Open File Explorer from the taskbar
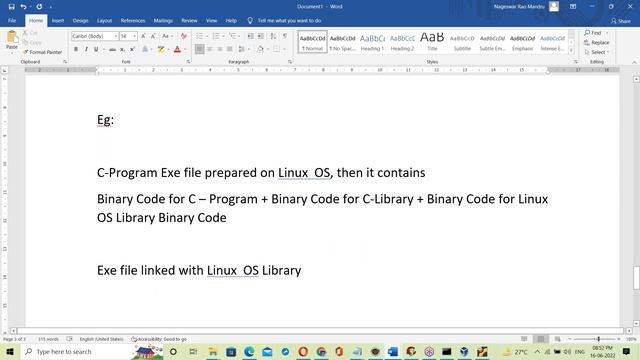The height and width of the screenshot is (360, 640). click(x=213, y=351)
